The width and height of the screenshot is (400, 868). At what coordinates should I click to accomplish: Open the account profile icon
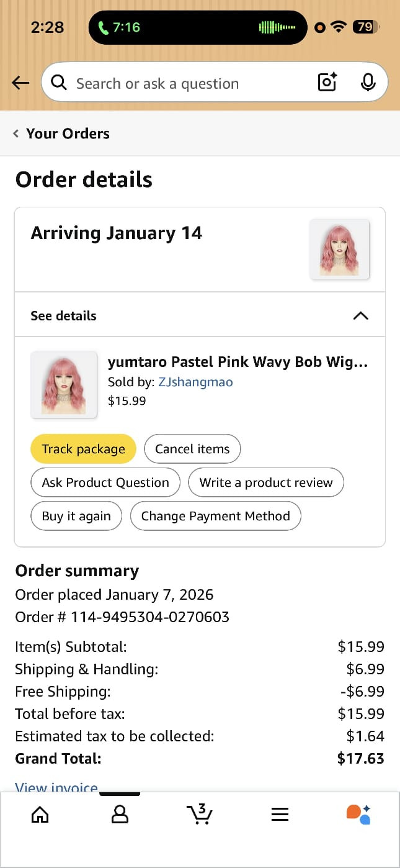(x=120, y=814)
